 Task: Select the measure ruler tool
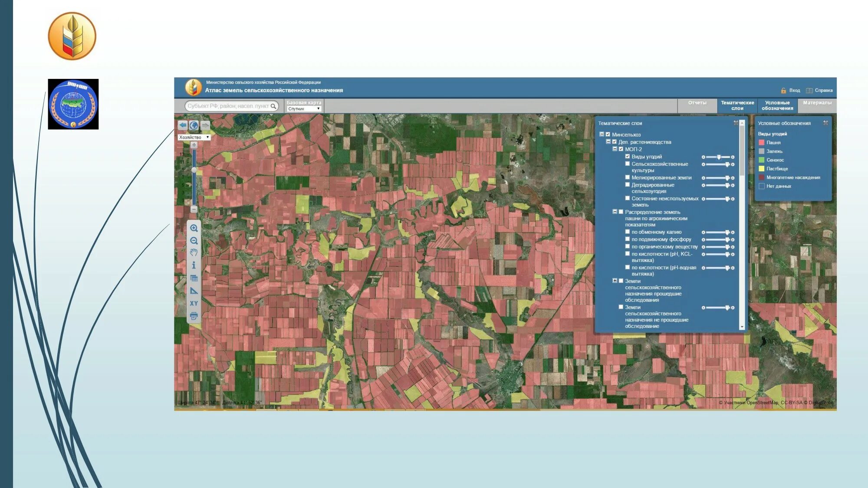click(x=194, y=291)
